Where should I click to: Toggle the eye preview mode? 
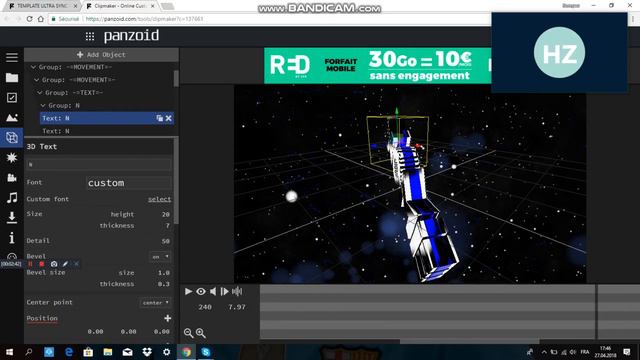(201, 291)
